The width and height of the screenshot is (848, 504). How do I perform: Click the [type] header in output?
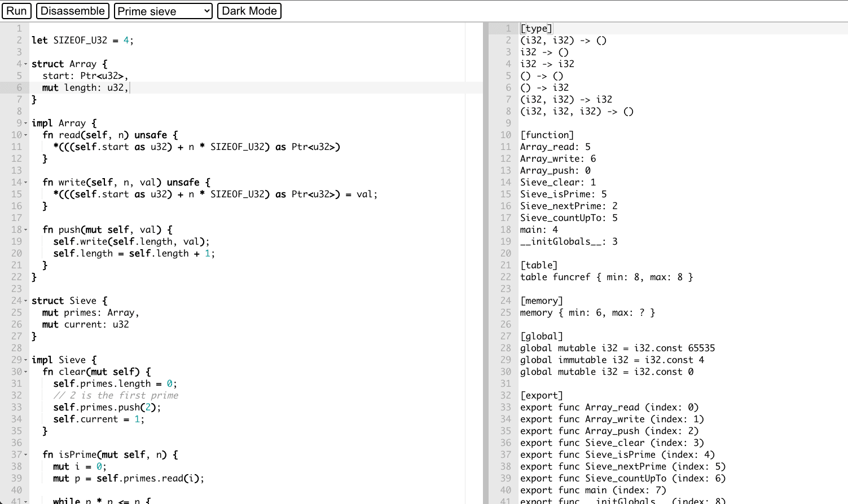[x=536, y=28]
